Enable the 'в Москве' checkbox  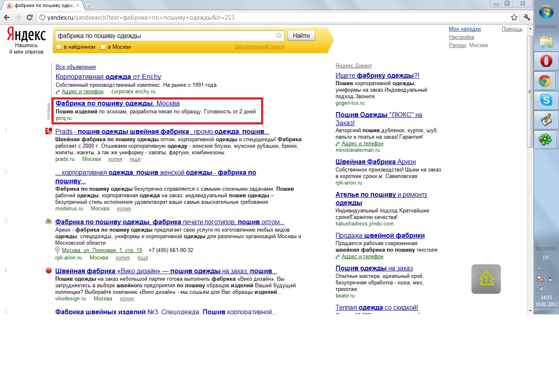click(x=103, y=47)
